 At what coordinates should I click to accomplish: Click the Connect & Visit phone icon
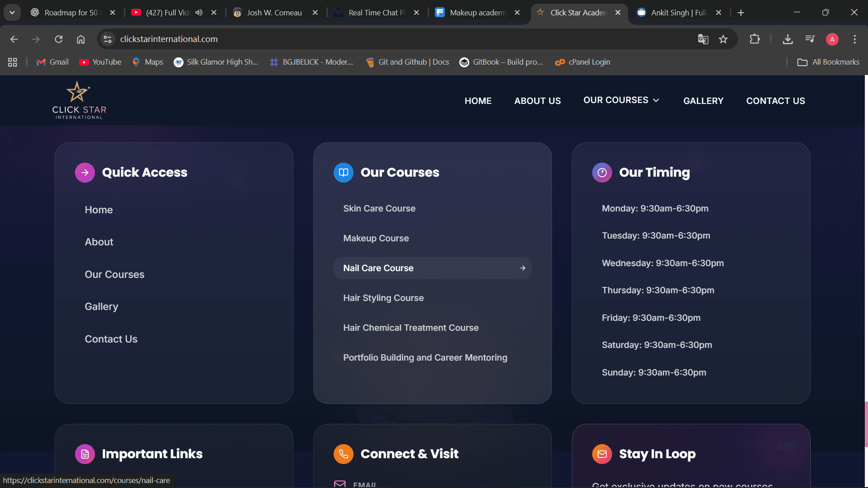pos(344,454)
